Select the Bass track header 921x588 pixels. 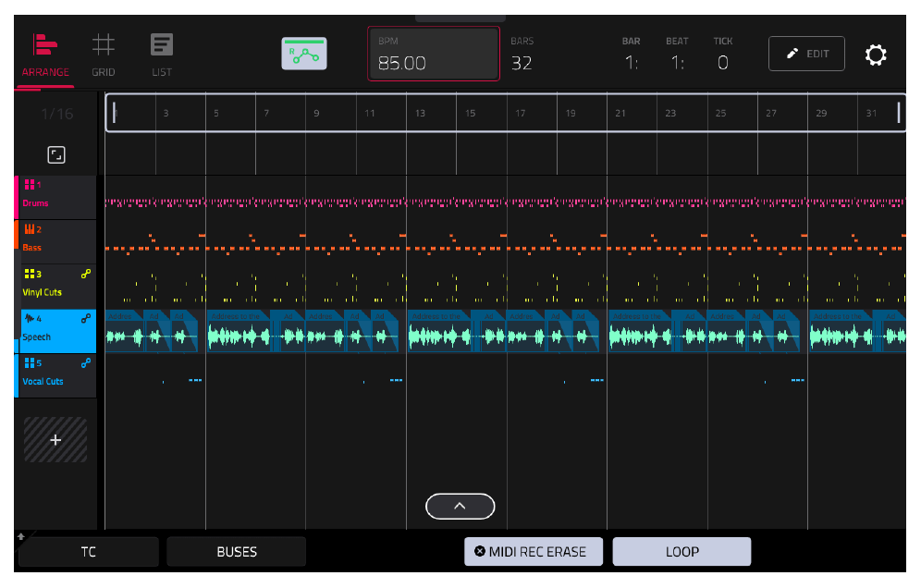coord(55,242)
